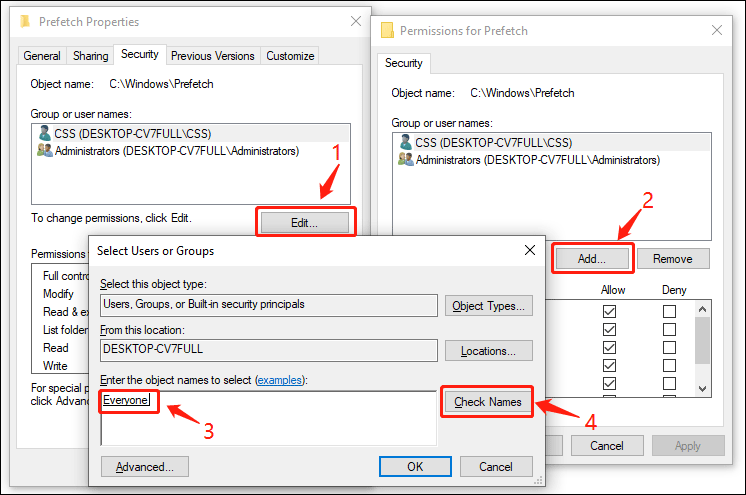Click the Edit button in Prefetch Properties

(305, 222)
